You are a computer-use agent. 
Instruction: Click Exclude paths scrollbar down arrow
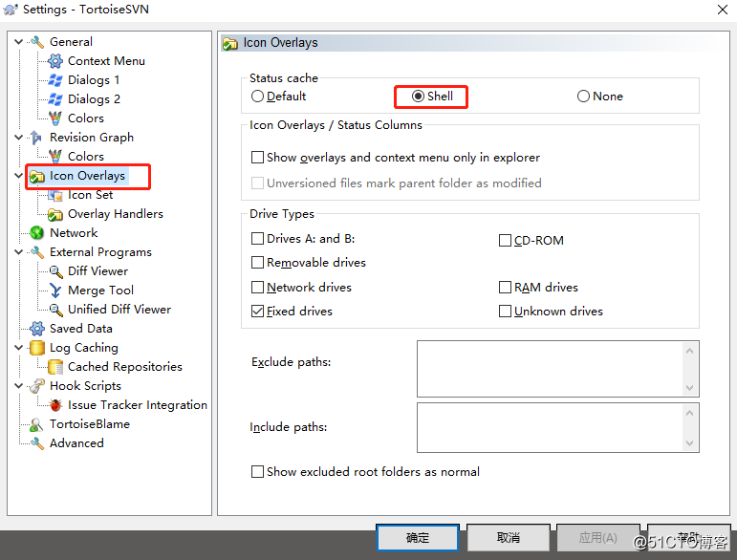(689, 388)
